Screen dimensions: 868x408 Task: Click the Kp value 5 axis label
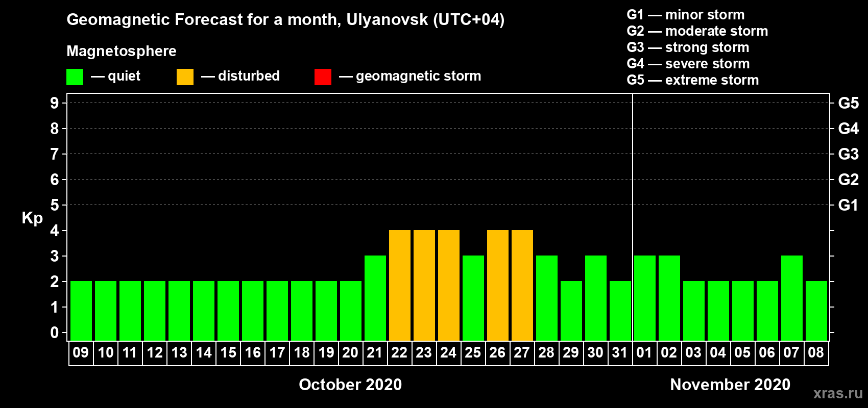[55, 205]
